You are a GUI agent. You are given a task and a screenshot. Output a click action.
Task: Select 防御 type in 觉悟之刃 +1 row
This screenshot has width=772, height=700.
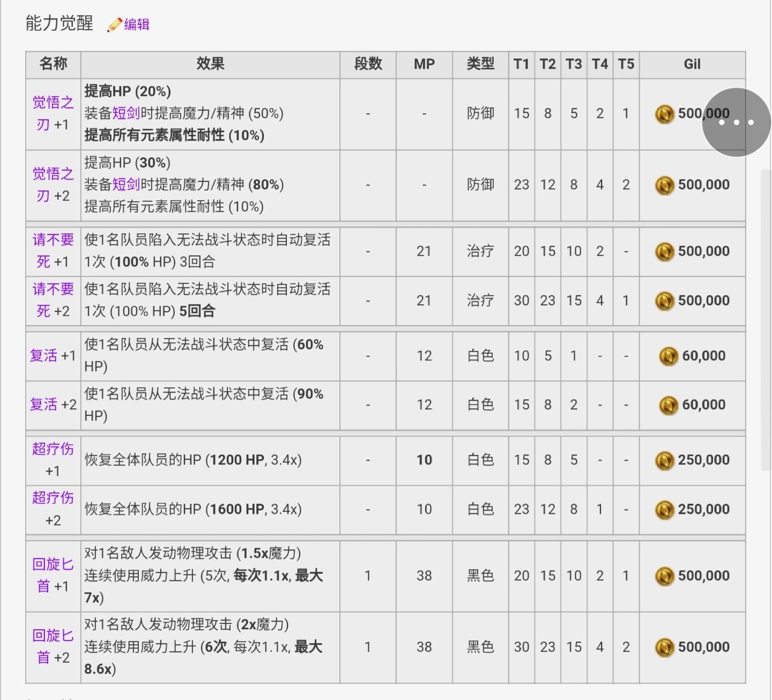[480, 114]
